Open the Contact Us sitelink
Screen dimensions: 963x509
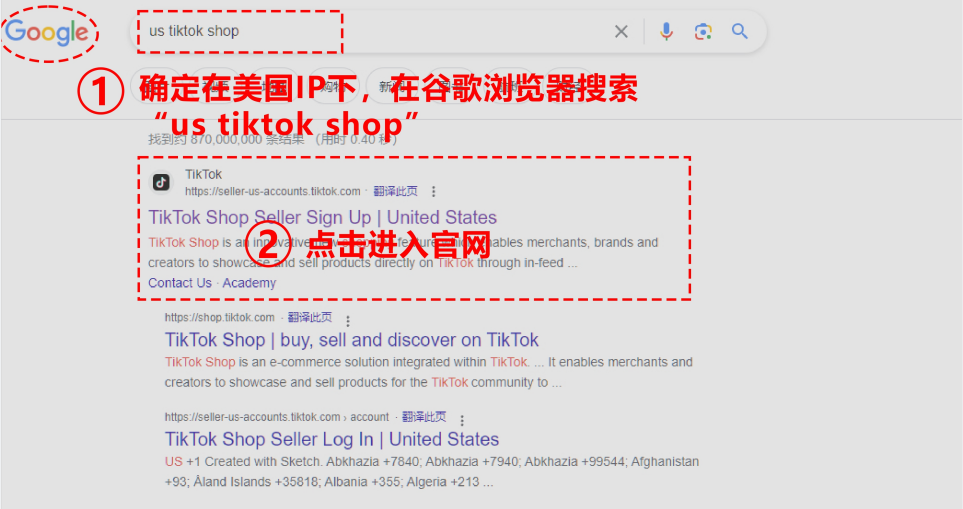click(180, 283)
